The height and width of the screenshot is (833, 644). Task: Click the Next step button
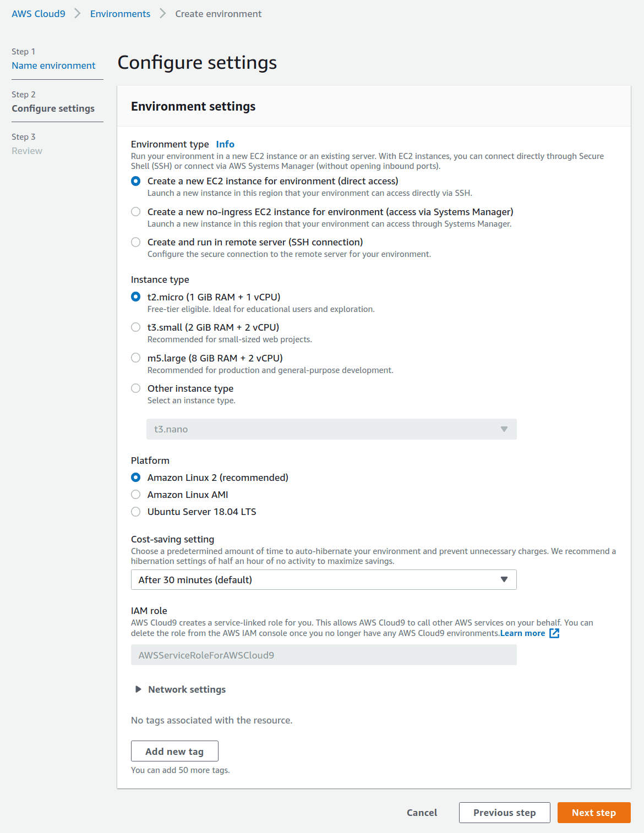pos(593,813)
